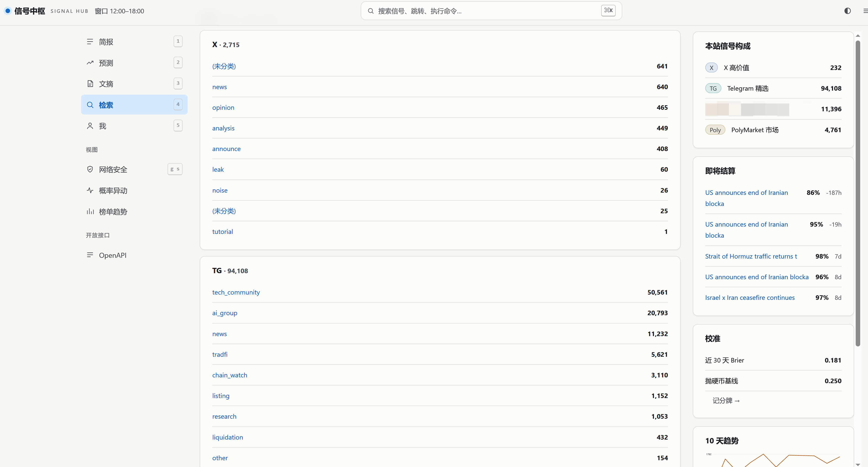Click the ⌘K shortcut badge in search

point(608,11)
